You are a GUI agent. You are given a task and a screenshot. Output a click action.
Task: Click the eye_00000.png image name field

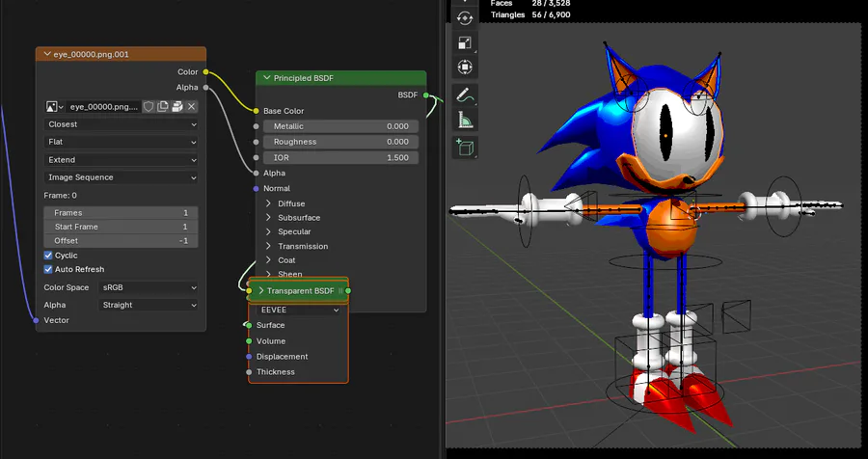coord(103,106)
